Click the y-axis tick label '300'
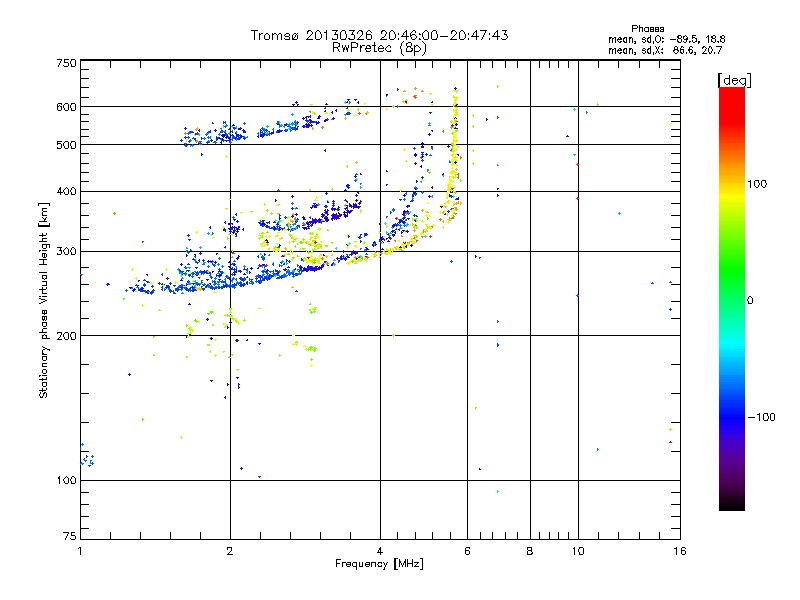The width and height of the screenshot is (800, 600). click(66, 252)
